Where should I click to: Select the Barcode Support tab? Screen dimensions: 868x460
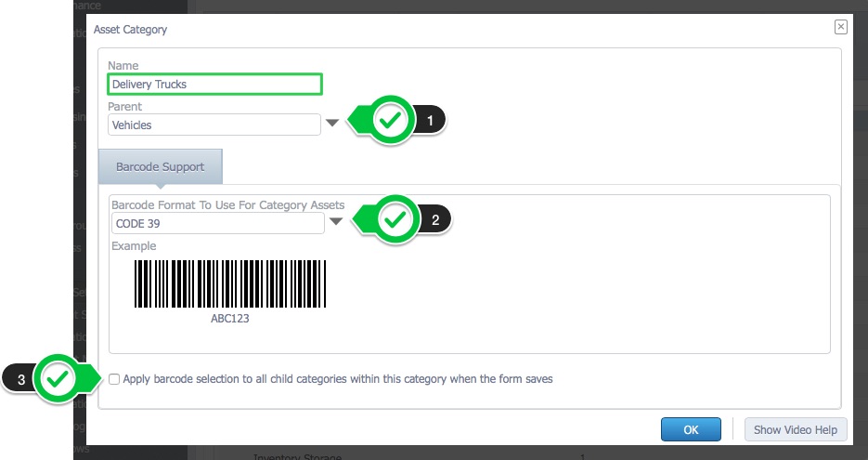tap(161, 167)
